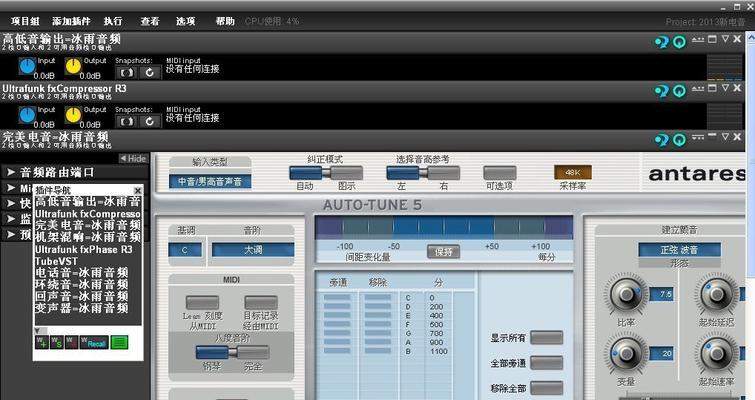Click parameter strip icon on Ultrafunk fxCompressor row
Image resolution: width=755 pixels, height=400 pixels.
[698, 89]
